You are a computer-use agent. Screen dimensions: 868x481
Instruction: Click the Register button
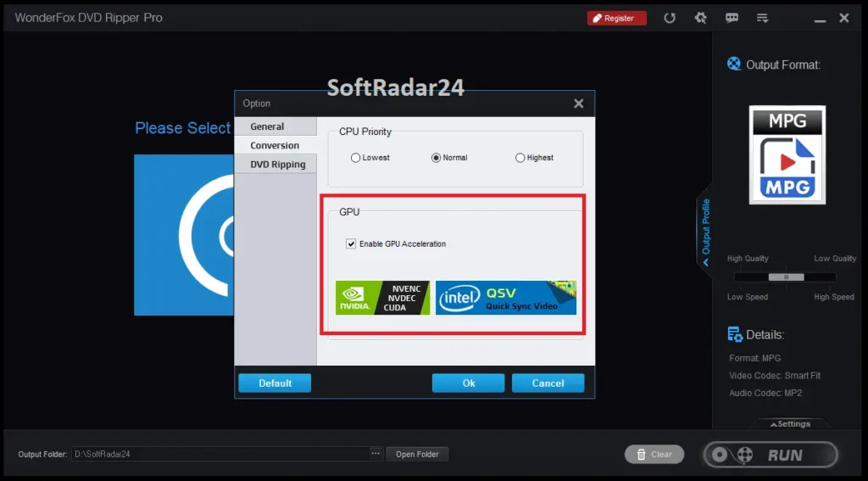point(617,19)
